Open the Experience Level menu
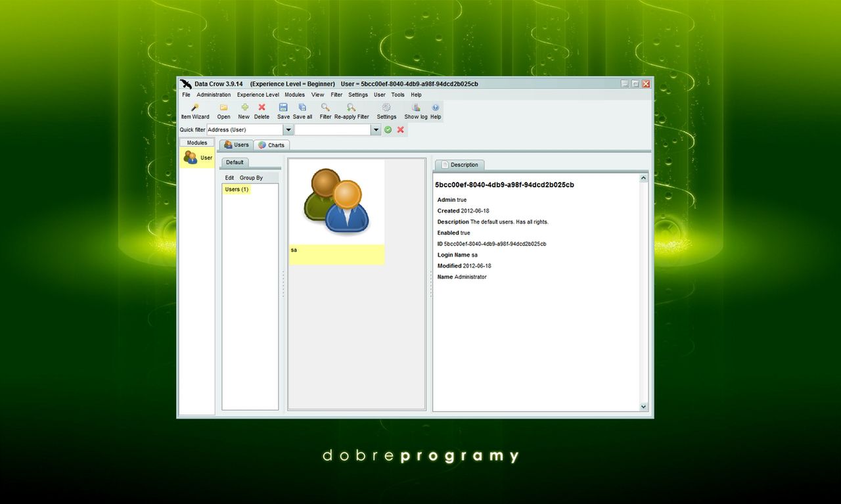Image resolution: width=841 pixels, height=504 pixels. [x=258, y=95]
